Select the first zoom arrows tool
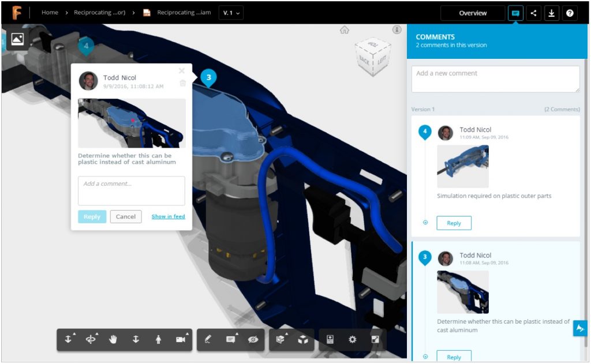591x364 pixels. point(68,340)
